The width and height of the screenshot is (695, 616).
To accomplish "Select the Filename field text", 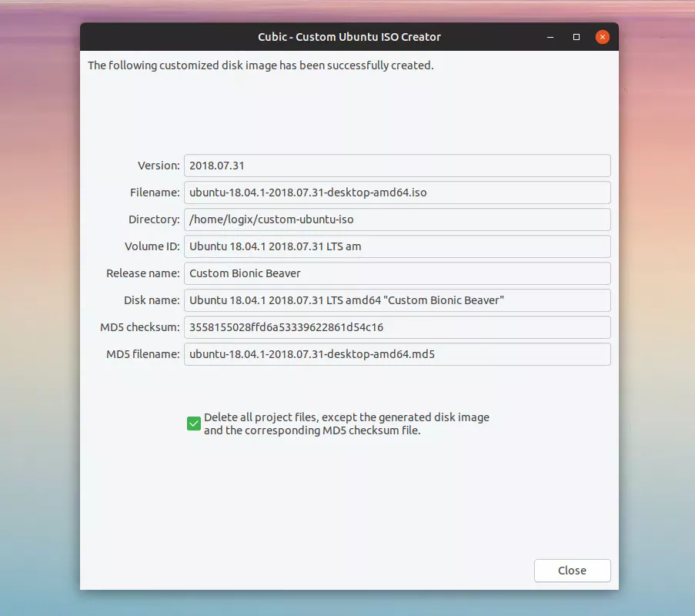I will [x=396, y=192].
